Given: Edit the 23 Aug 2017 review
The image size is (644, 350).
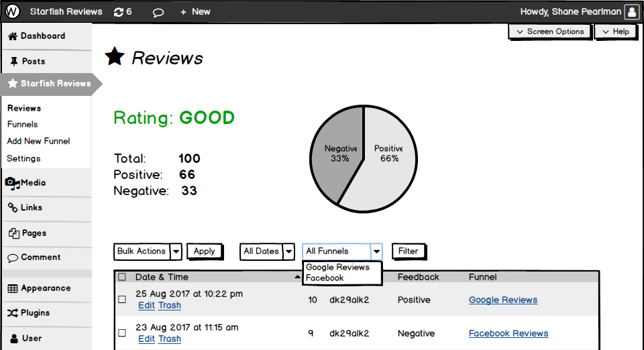Looking at the screenshot, I should (x=147, y=339).
